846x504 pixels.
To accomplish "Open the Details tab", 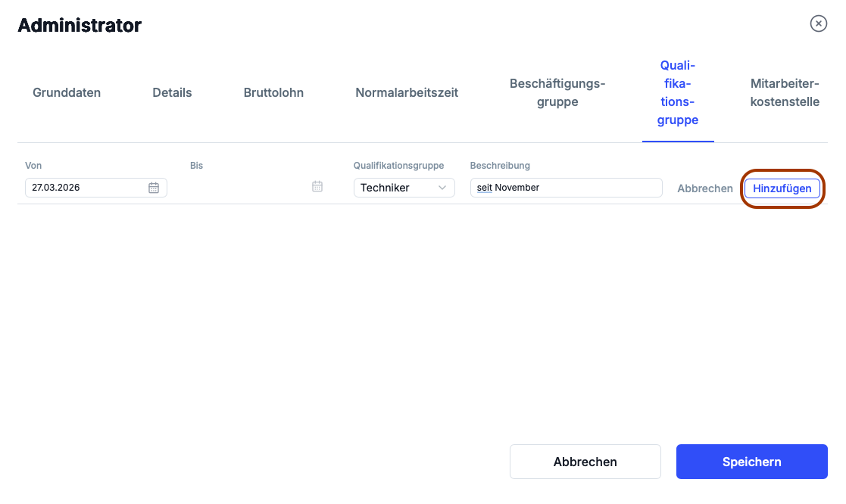I will (x=172, y=93).
